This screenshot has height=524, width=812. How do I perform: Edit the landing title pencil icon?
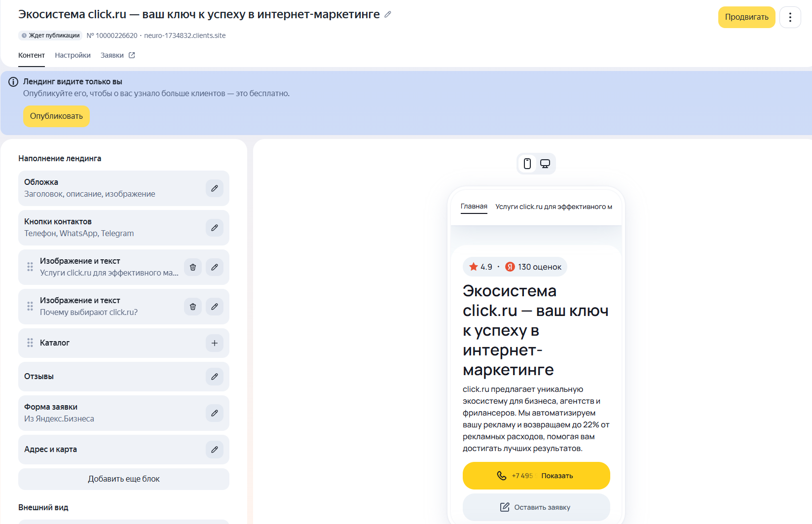[x=388, y=15]
